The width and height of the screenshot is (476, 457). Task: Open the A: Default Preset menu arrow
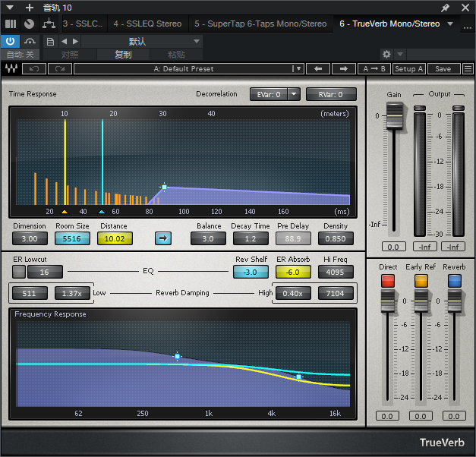click(297, 69)
